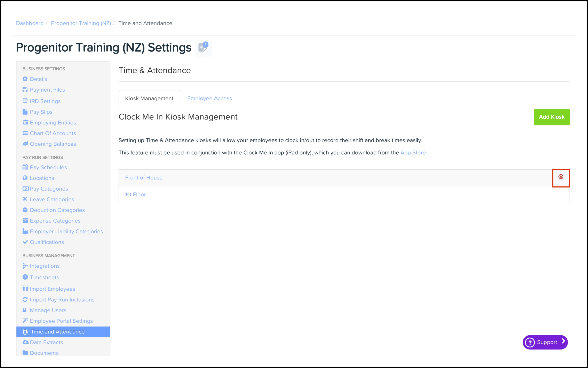Open the 1st Floor kiosk

point(135,195)
